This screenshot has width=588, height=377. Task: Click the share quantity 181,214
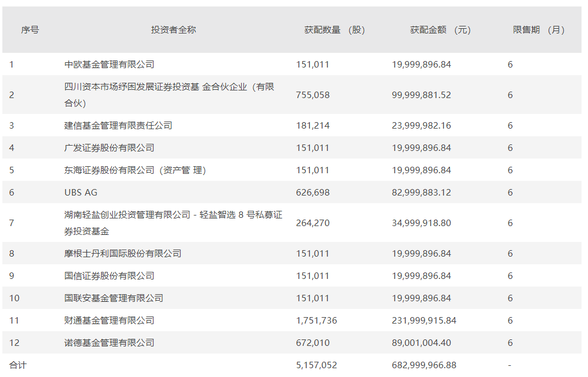point(313,126)
